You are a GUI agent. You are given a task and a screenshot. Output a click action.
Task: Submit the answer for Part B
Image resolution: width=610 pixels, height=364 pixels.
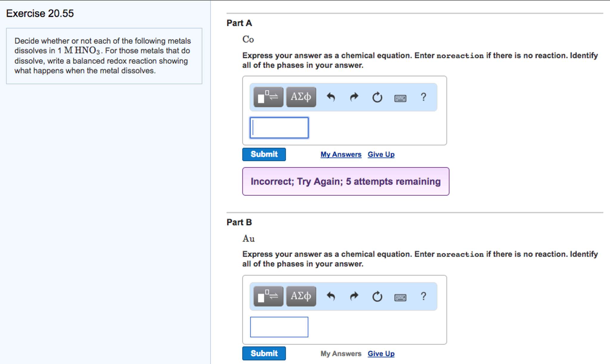[264, 353]
